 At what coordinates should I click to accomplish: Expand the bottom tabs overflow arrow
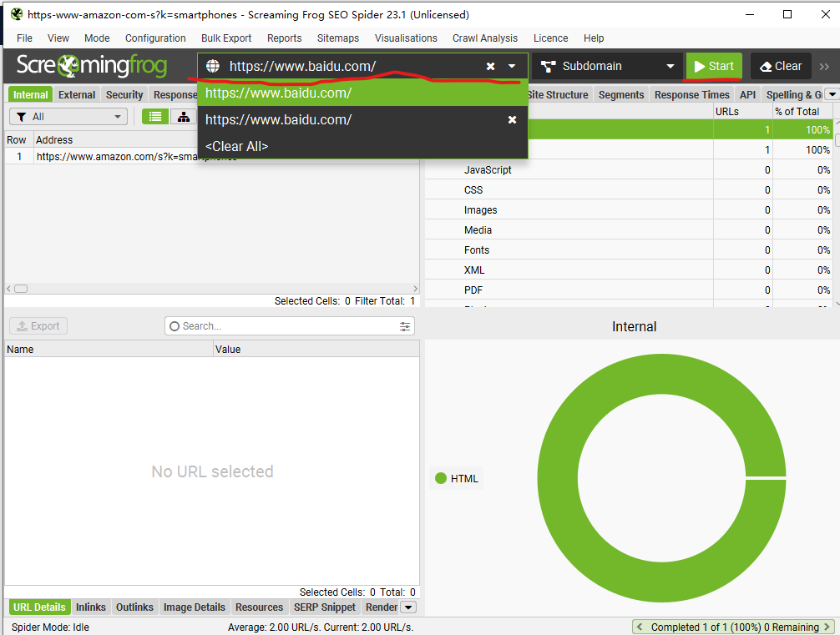tap(409, 607)
